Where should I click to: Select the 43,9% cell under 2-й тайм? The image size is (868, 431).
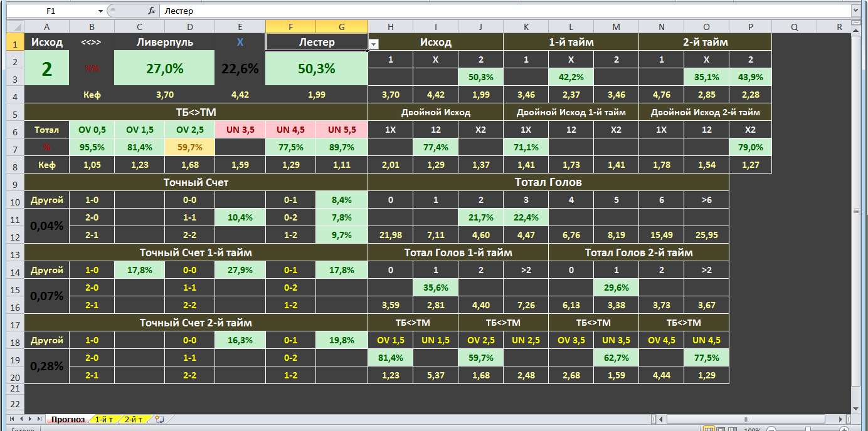click(x=749, y=77)
